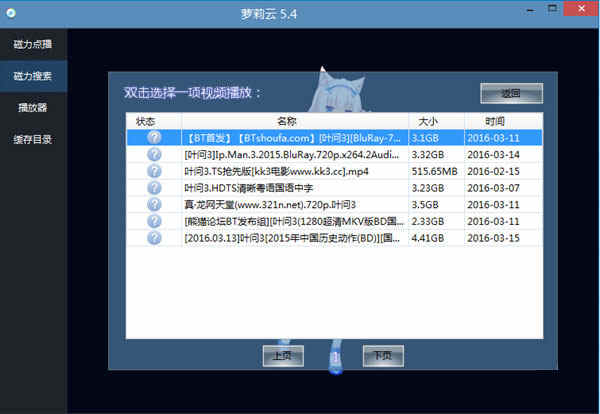
Task: Click the 返回 button
Action: (x=511, y=93)
